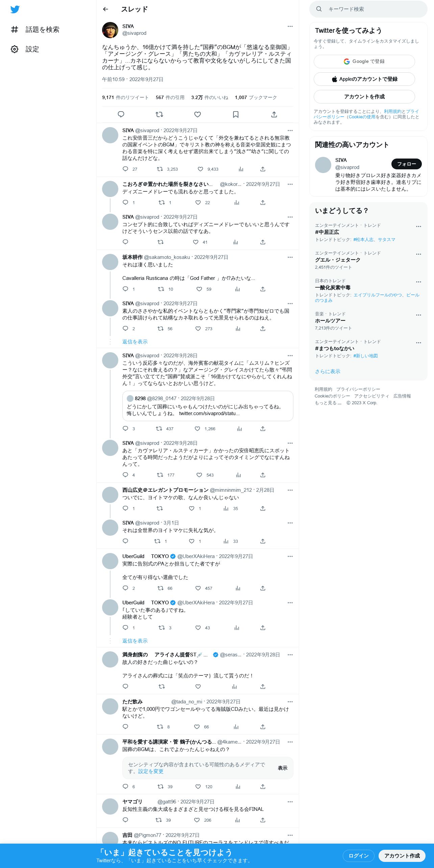The width and height of the screenshot is (434, 868).
Task: Open analytics icon on the 3,253 retweet reply
Action: pos(241,169)
